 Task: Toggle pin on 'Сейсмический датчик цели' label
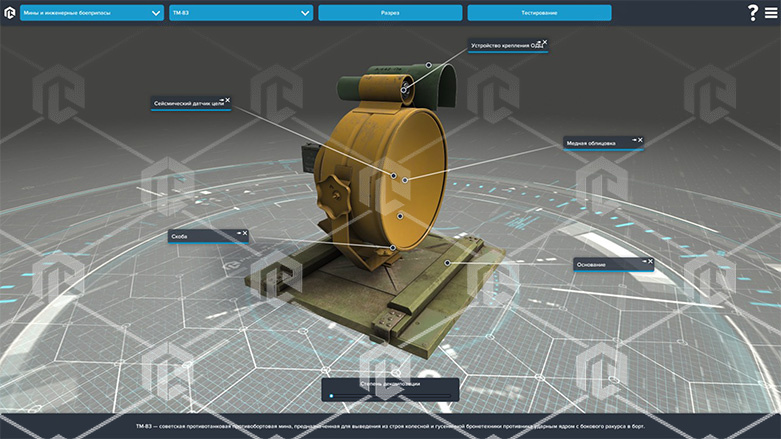click(x=221, y=100)
